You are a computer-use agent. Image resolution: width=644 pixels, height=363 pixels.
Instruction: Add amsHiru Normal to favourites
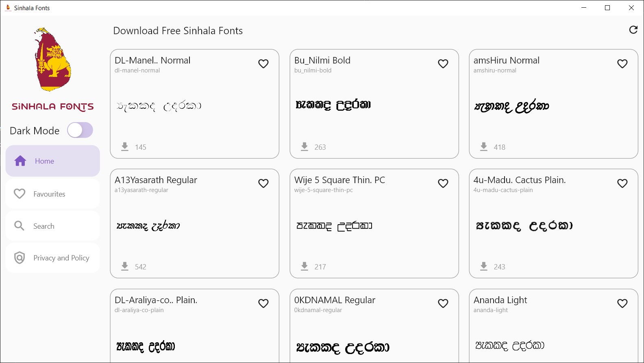(x=622, y=64)
